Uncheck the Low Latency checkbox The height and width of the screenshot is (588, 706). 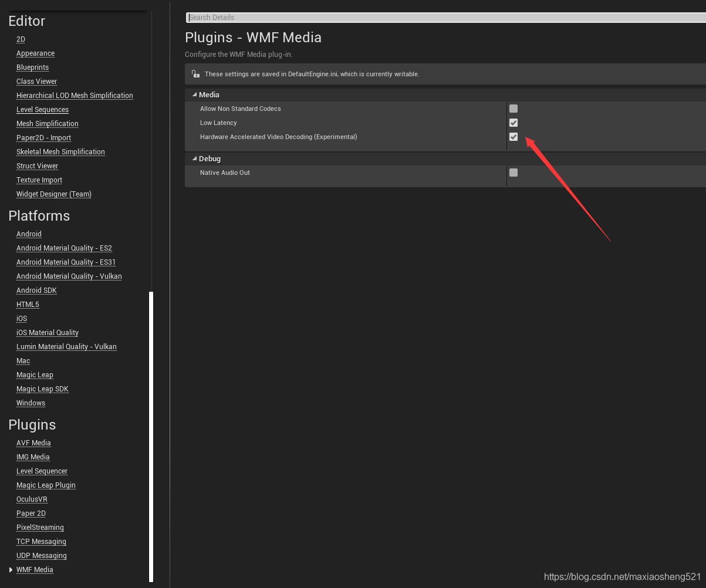(x=514, y=123)
